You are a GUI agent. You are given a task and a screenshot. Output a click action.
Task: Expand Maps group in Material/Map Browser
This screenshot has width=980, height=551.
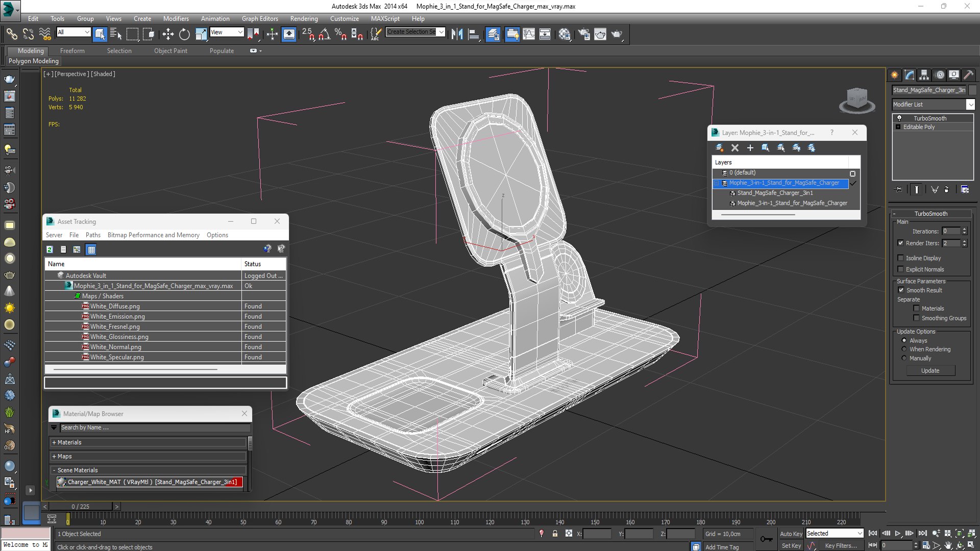[148, 456]
